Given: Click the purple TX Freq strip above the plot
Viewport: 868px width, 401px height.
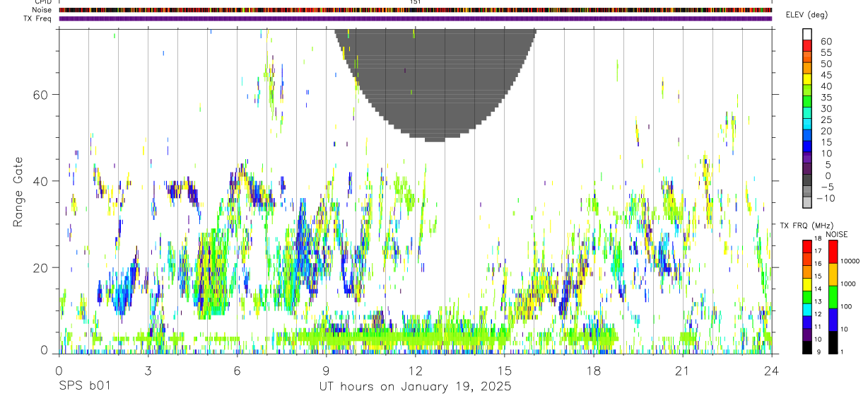Looking at the screenshot, I should (x=415, y=18).
